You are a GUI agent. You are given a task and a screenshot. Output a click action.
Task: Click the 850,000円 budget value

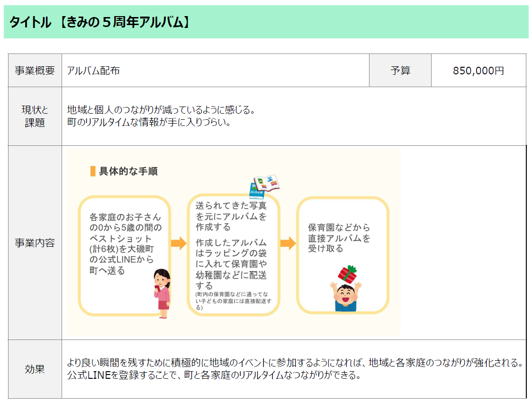click(478, 71)
